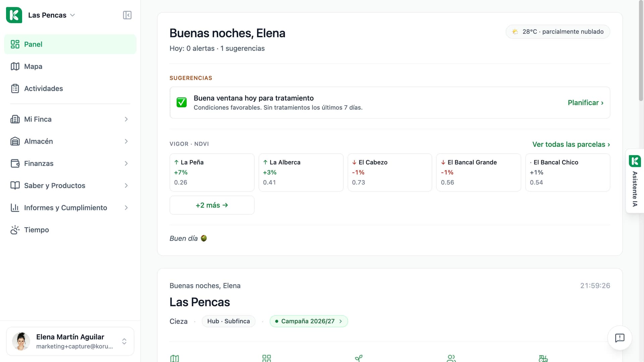This screenshot has height=362, width=644.
Task: Collapse the sidebar with the panel toggle icon
Action: pos(127,15)
